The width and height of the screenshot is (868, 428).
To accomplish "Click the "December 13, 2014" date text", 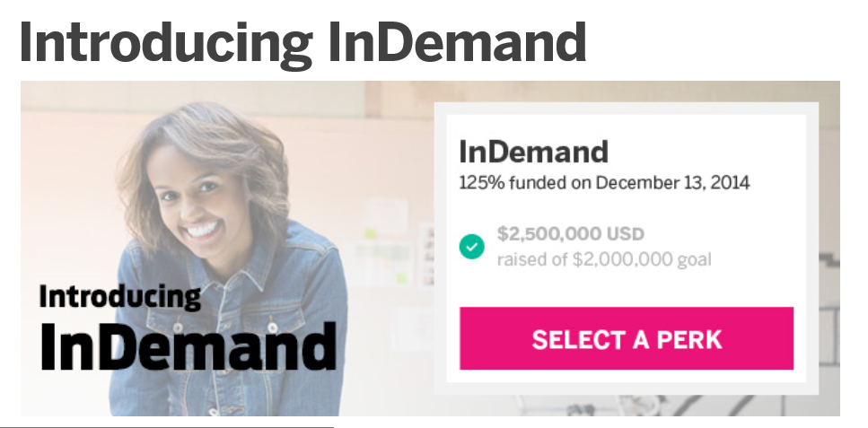I will [672, 183].
